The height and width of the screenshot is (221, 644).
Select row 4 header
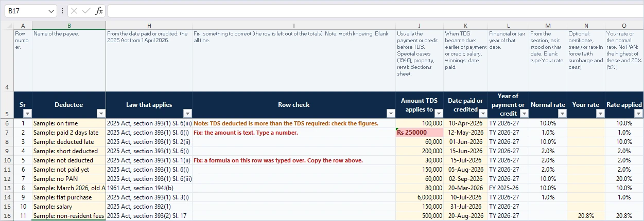7,61
